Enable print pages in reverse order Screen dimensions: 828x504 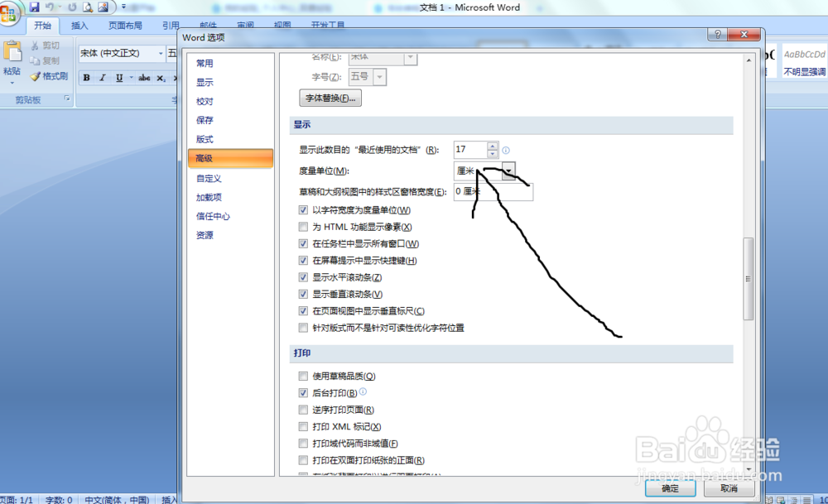coord(303,410)
